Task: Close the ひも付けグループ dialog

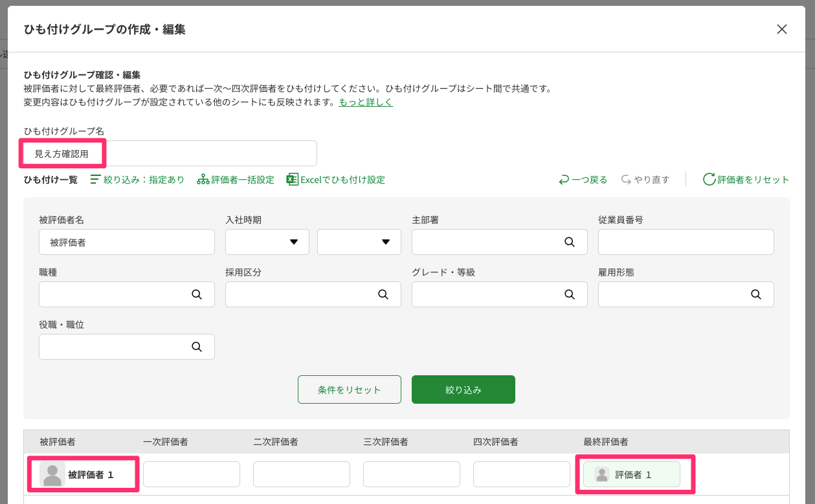Action: pyautogui.click(x=782, y=29)
